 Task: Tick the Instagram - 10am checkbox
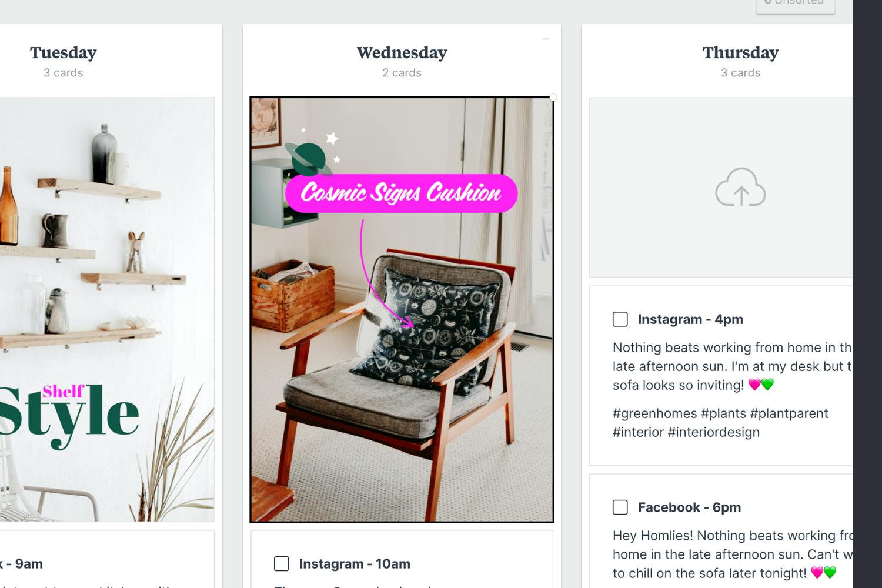282,564
